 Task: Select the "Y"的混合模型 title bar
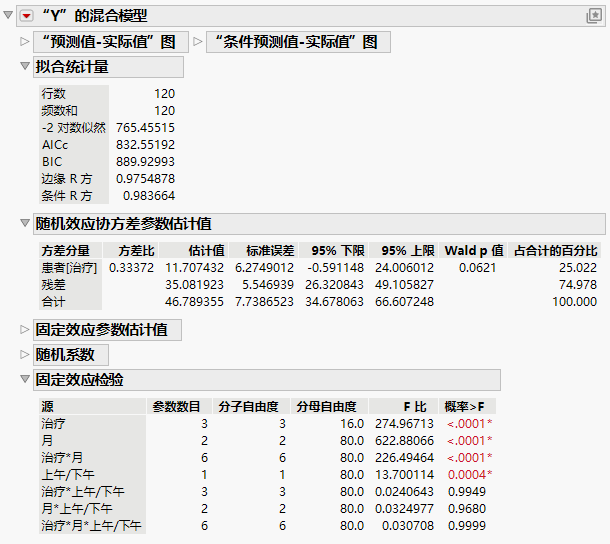(310, 16)
